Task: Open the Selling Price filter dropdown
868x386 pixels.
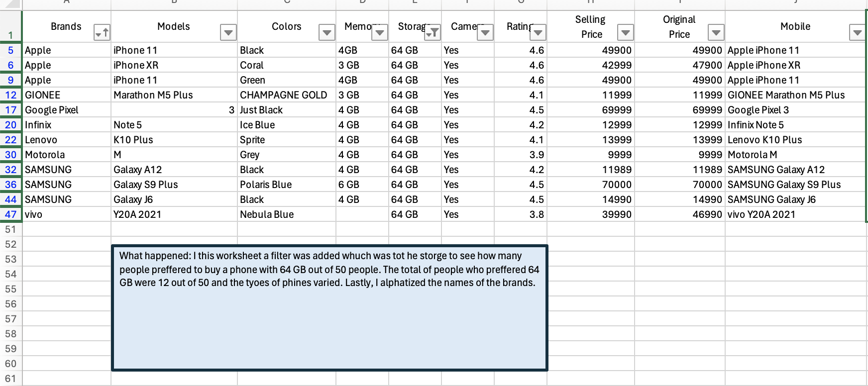Action: click(625, 33)
